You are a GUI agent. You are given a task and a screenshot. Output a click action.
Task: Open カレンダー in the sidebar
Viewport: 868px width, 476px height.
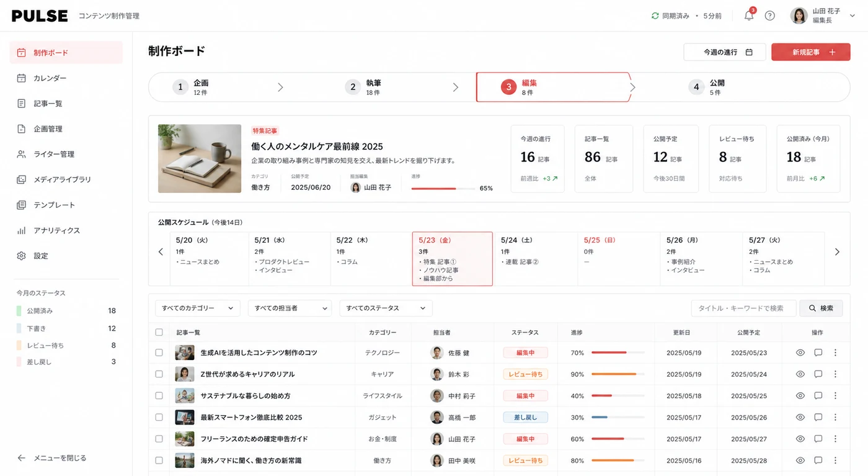point(66,78)
